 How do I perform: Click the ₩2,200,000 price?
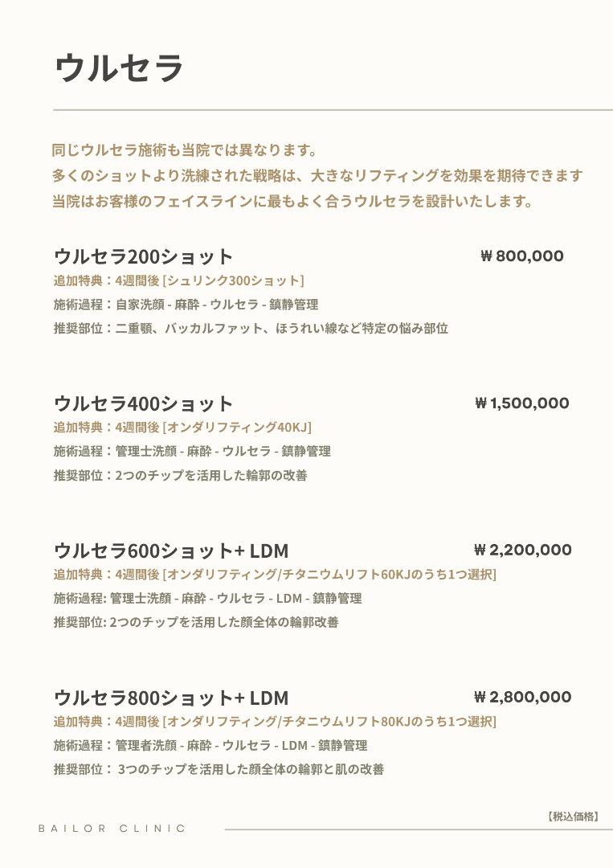coord(522,551)
